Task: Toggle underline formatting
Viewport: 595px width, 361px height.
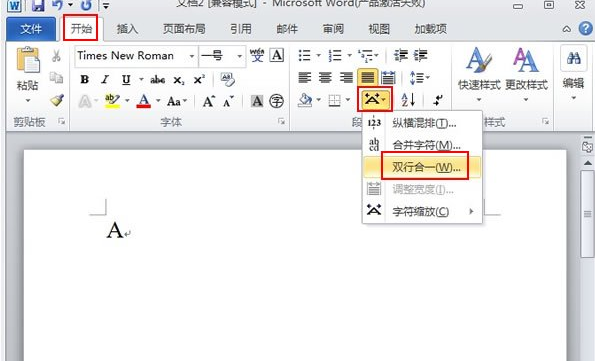Action: pos(126,79)
